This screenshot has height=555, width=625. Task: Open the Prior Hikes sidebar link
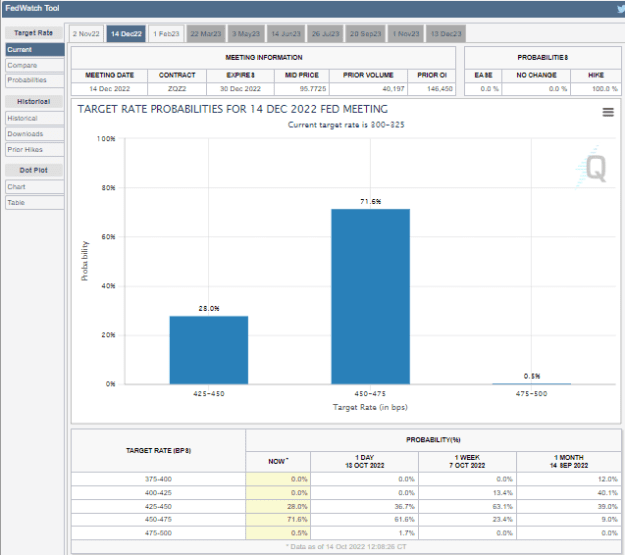coord(35,150)
